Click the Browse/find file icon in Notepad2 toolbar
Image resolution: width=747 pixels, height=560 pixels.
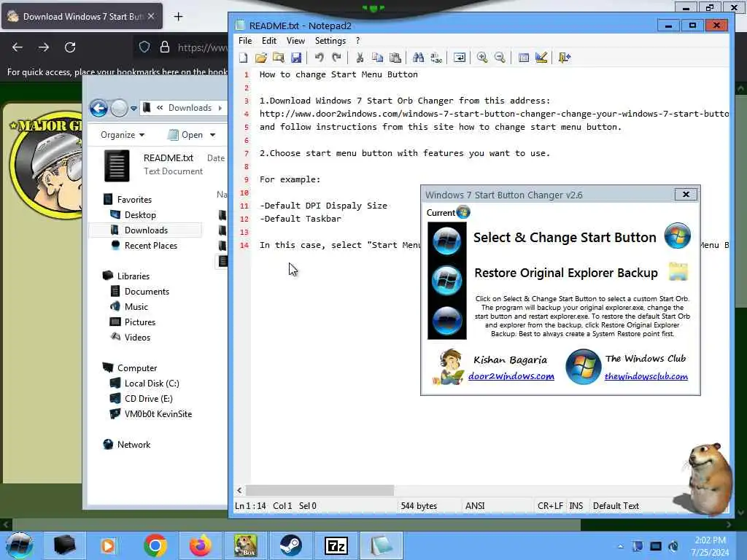(x=279, y=58)
